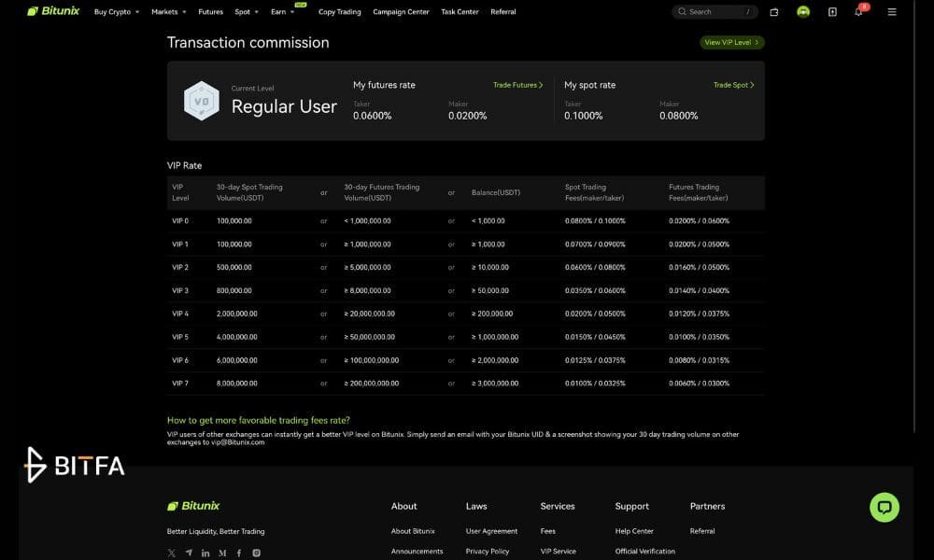
Task: Click the Bitunix footer logo
Action: pyautogui.click(x=193, y=506)
